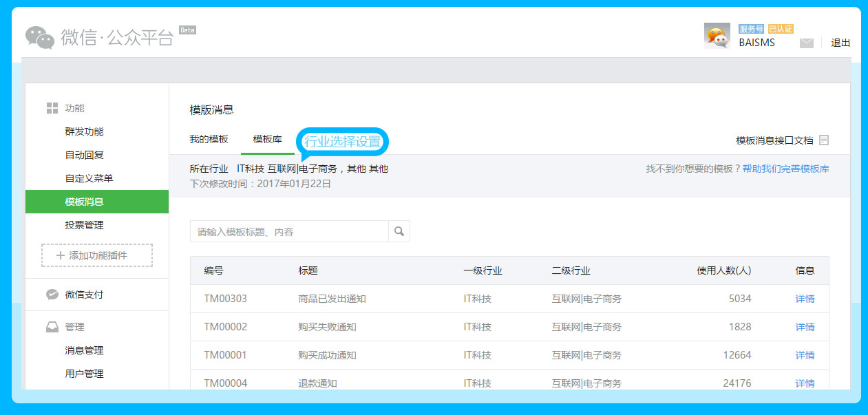Open 群发功能 in the sidebar
The width and height of the screenshot is (868, 415).
point(84,131)
